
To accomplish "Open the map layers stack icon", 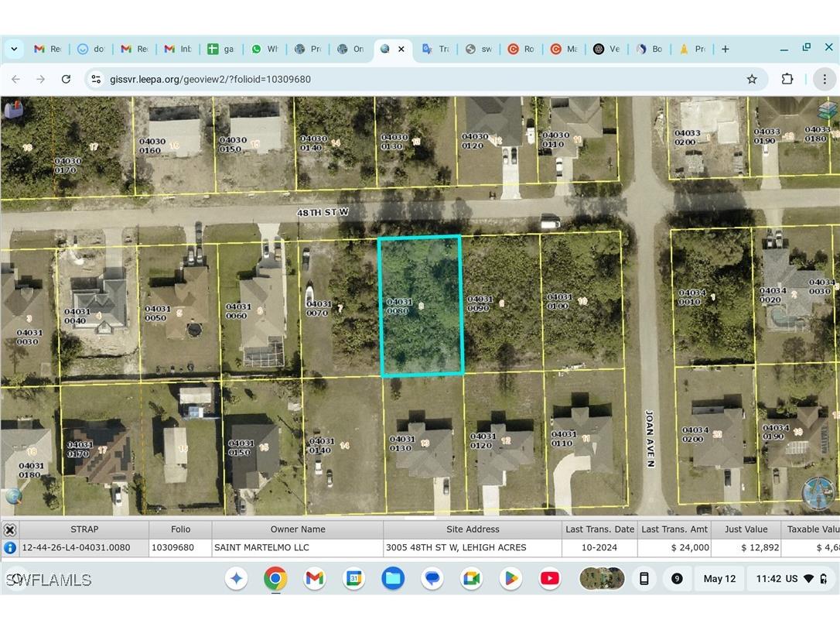I will pos(828,111).
